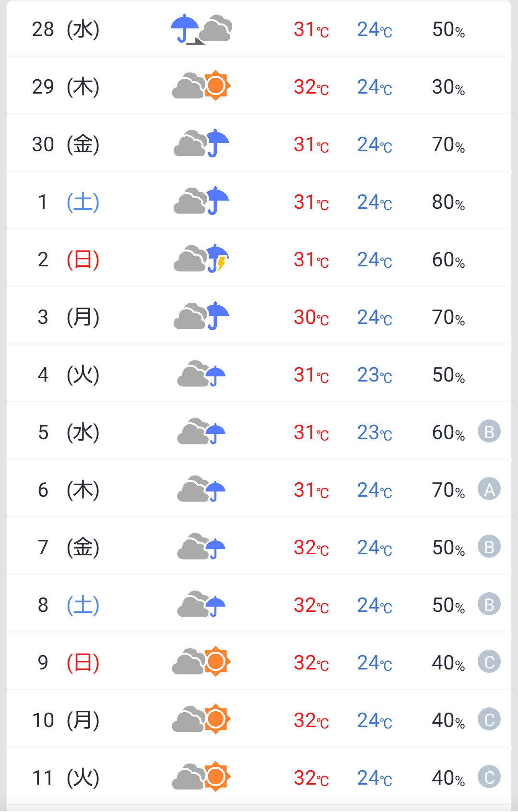
Task: Click the reliability C badge on the 9th
Action: click(489, 662)
